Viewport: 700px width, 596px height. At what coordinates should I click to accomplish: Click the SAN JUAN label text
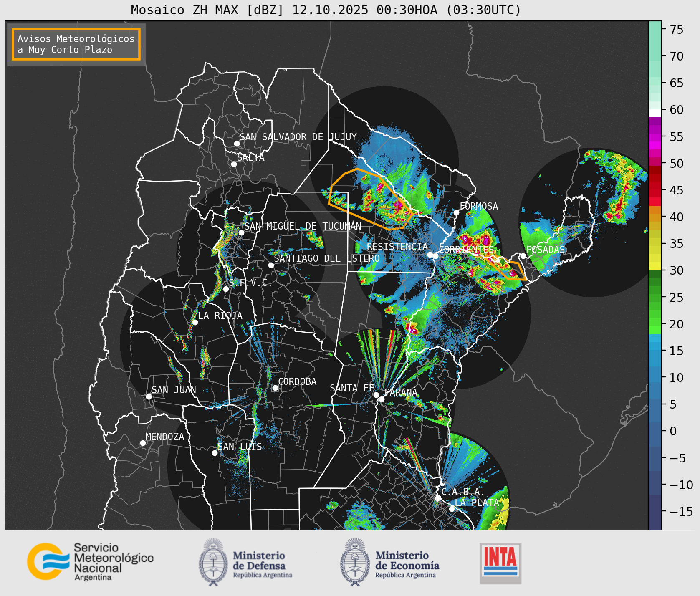(174, 390)
